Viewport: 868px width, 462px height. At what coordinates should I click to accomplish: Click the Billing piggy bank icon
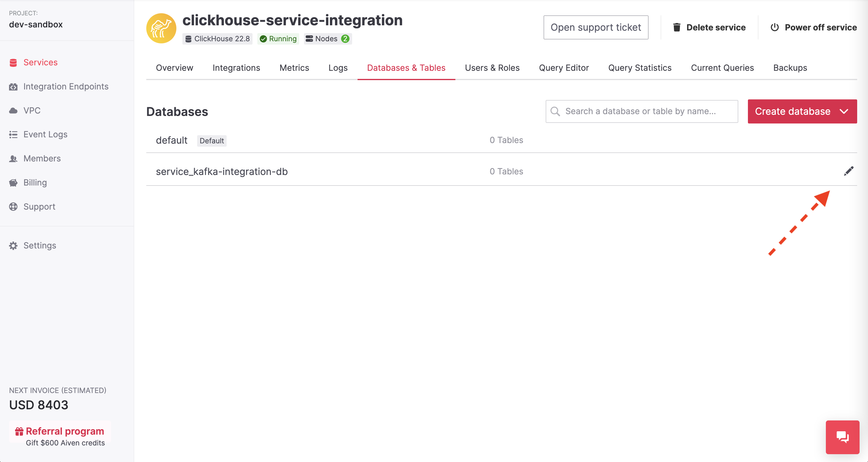point(13,183)
